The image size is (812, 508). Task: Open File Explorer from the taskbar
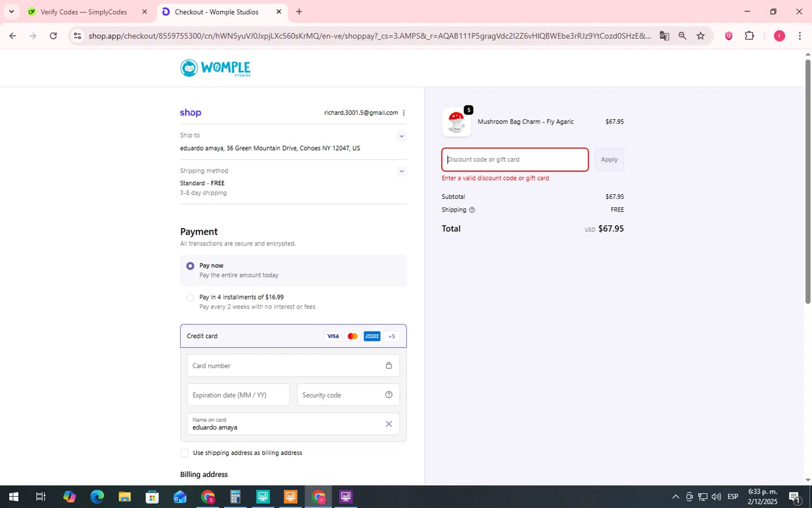pos(125,497)
